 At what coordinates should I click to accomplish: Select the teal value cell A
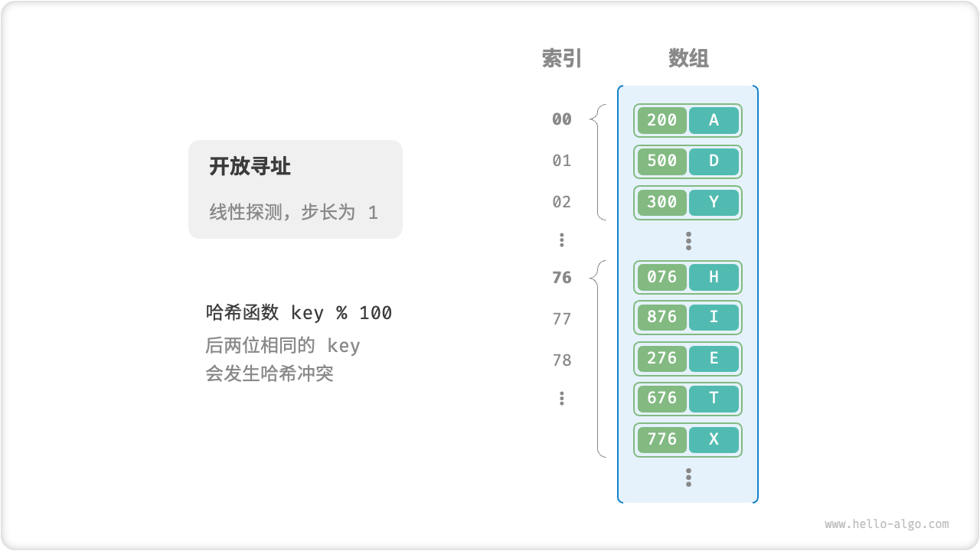[714, 120]
